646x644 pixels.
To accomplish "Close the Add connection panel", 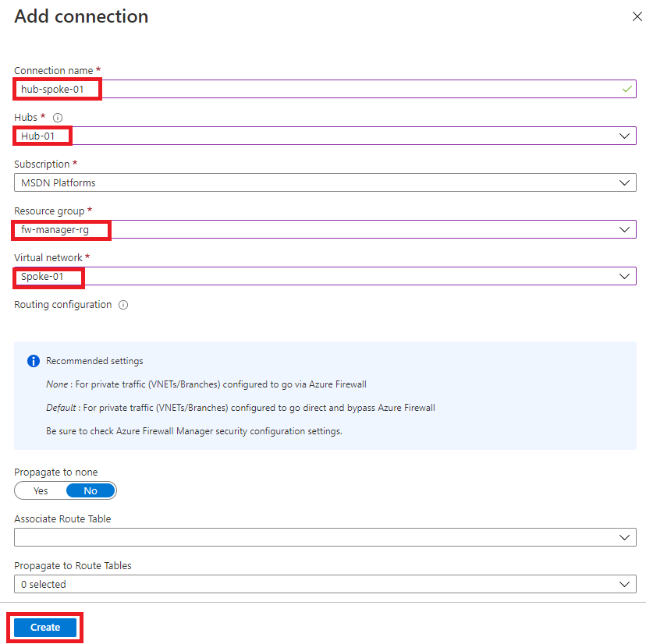I will 637,16.
